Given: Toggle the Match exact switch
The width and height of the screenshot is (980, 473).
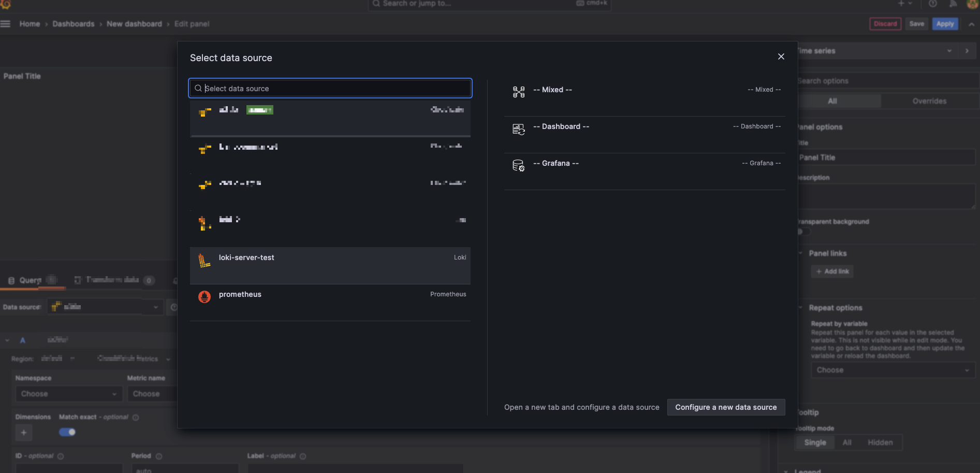Looking at the screenshot, I should pos(67,432).
